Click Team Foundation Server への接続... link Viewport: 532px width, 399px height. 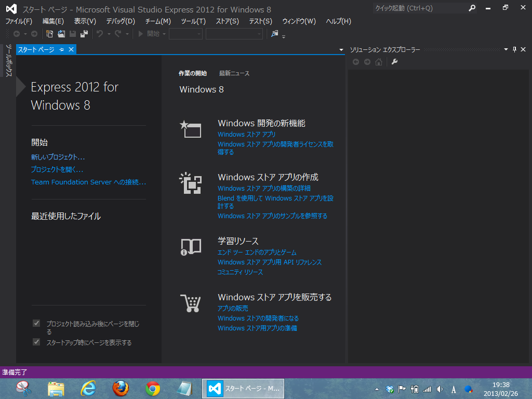(x=88, y=182)
